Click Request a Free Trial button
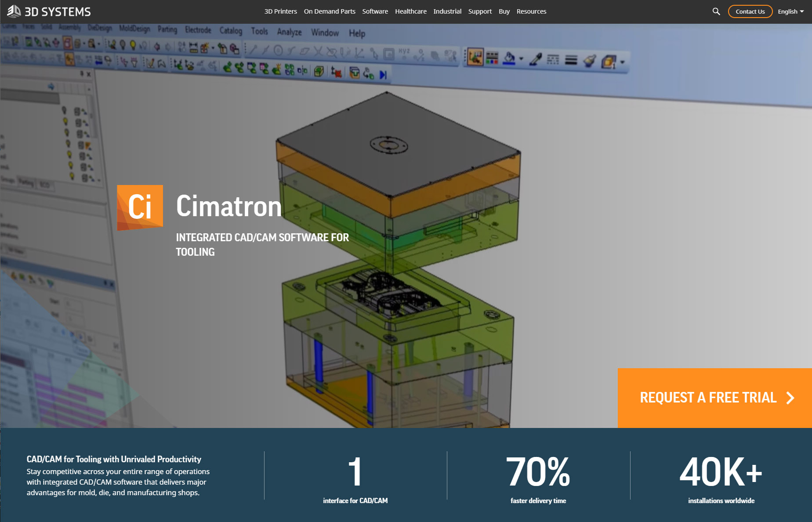This screenshot has width=812, height=522. pos(714,398)
